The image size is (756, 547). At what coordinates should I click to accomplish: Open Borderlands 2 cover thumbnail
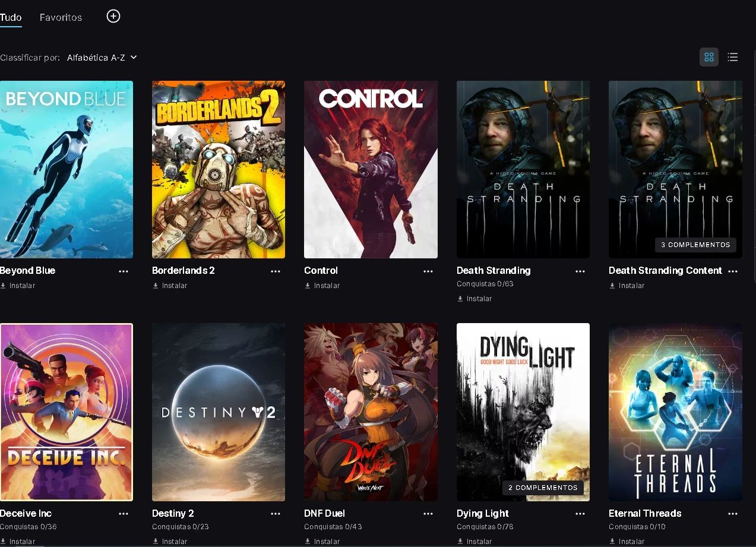click(219, 169)
